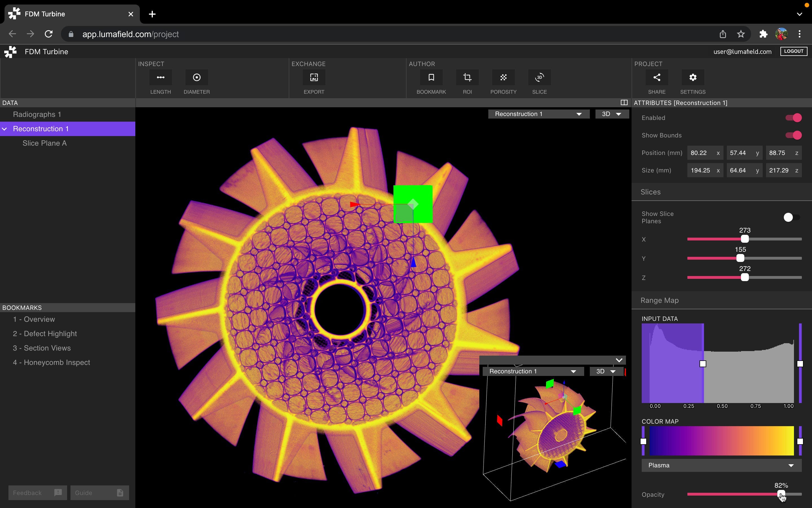
Task: Click the blue Z-axis arrow handle in viewport
Action: tap(413, 262)
